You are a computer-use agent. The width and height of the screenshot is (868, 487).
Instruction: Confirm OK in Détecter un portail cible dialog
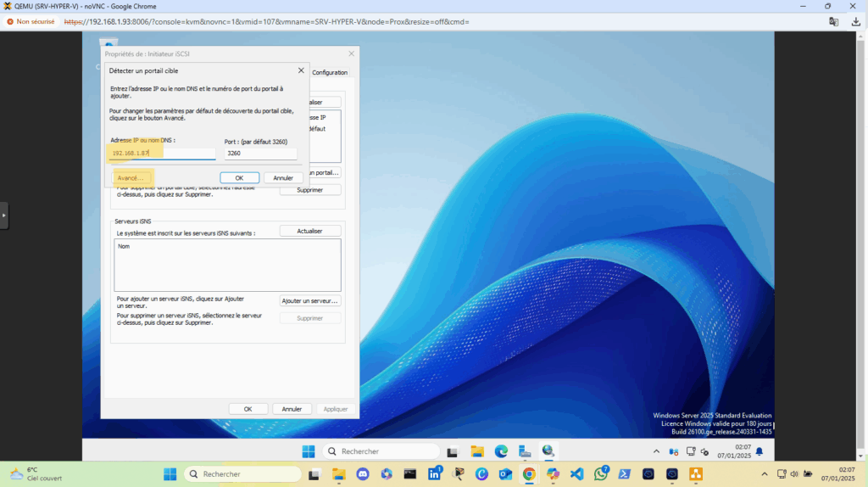[x=239, y=178]
